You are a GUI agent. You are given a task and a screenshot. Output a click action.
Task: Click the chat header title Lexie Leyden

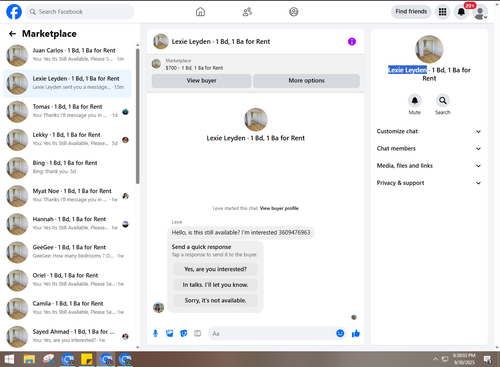point(221,42)
